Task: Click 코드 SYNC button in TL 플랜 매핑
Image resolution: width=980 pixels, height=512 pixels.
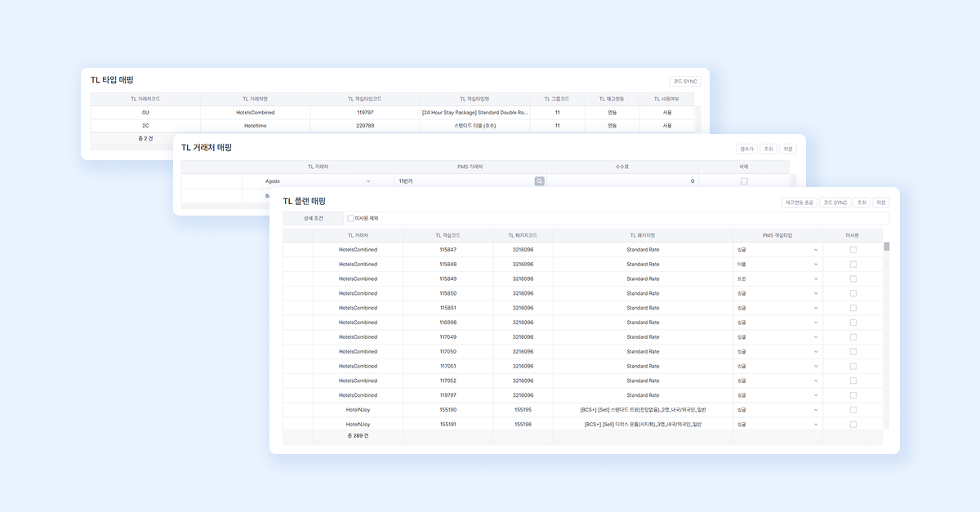Action: [835, 203]
